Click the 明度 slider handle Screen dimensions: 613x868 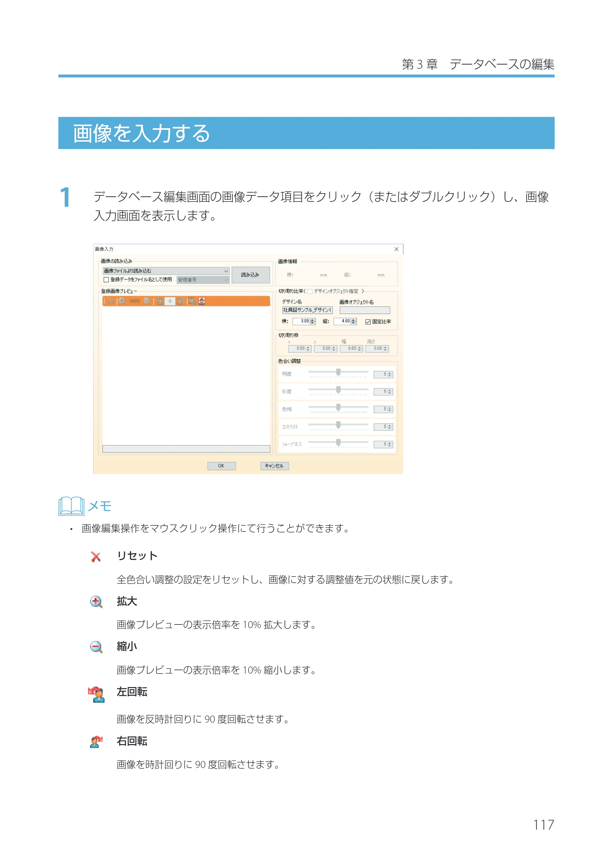[x=338, y=372]
